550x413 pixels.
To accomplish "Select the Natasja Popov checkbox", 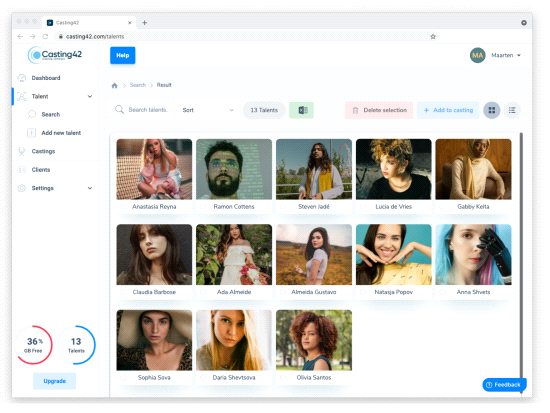I will pyautogui.click(x=363, y=292).
